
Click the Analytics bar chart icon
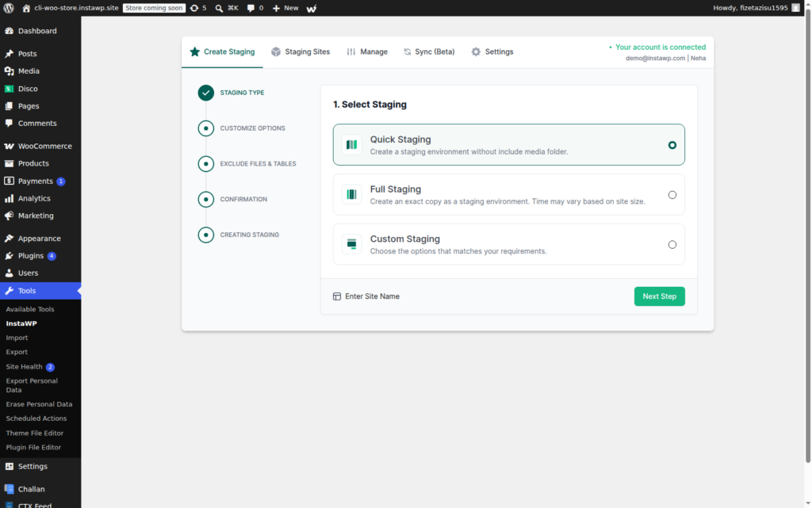(9, 199)
